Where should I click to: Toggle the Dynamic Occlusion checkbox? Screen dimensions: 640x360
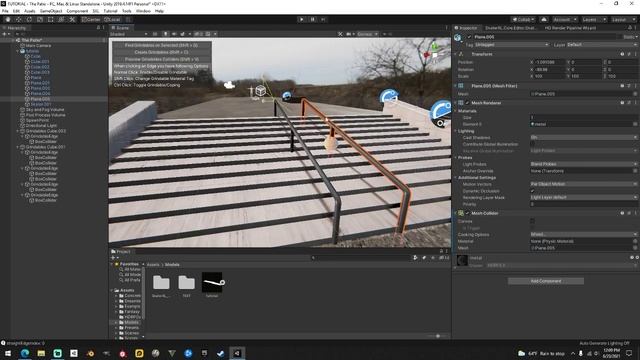click(x=533, y=191)
